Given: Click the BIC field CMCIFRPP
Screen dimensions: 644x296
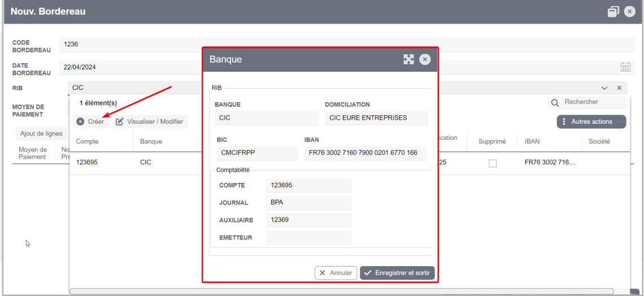Looking at the screenshot, I should (257, 153).
